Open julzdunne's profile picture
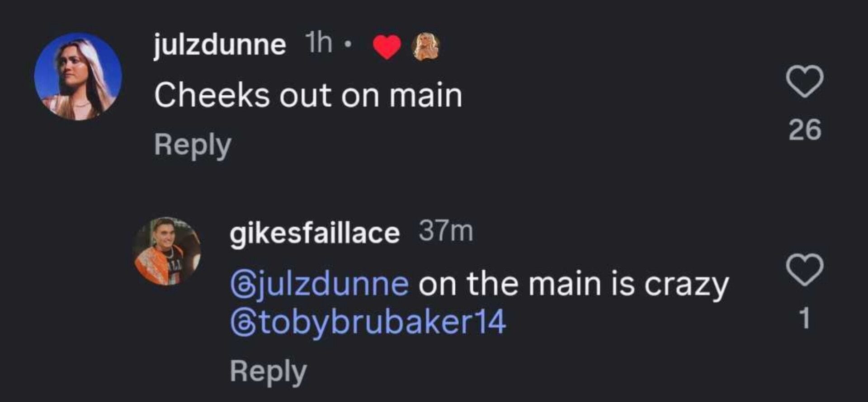This screenshot has width=868, height=402. pos(78,76)
